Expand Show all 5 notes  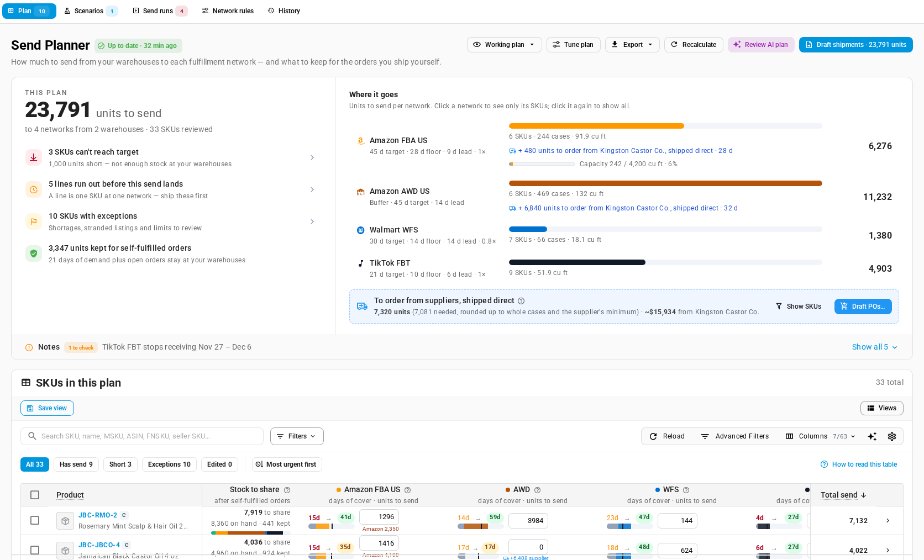click(875, 347)
